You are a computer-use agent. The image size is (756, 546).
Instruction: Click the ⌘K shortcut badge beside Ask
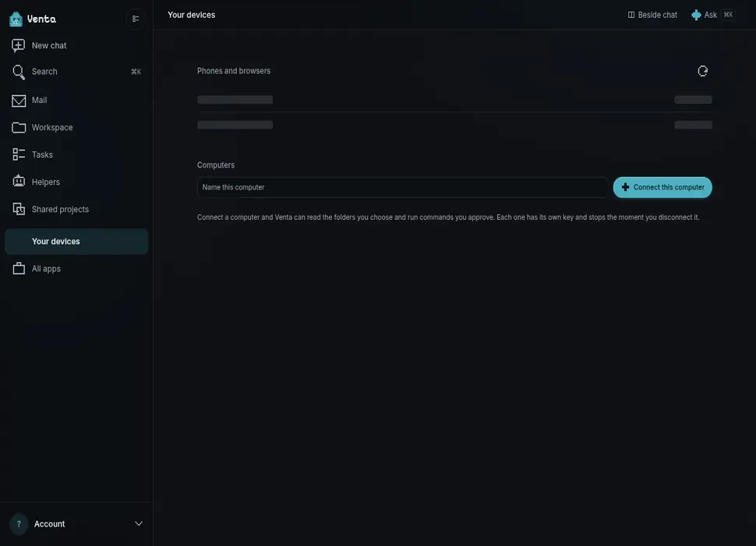[x=728, y=15]
